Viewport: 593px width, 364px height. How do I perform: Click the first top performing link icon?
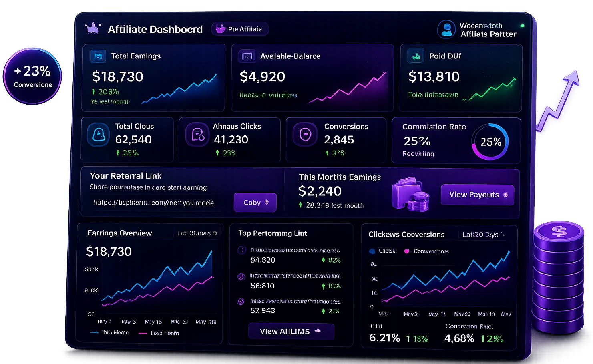(x=241, y=250)
